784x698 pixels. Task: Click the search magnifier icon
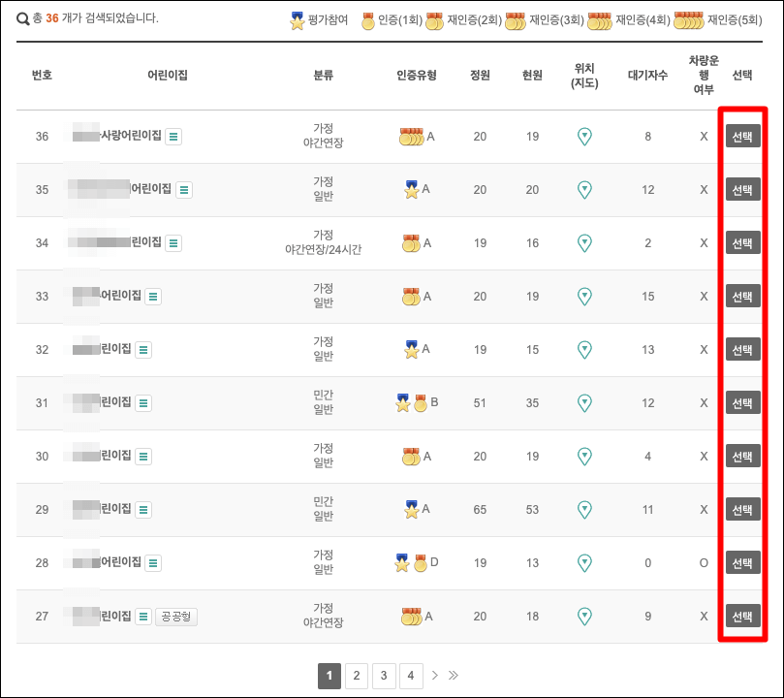23,19
